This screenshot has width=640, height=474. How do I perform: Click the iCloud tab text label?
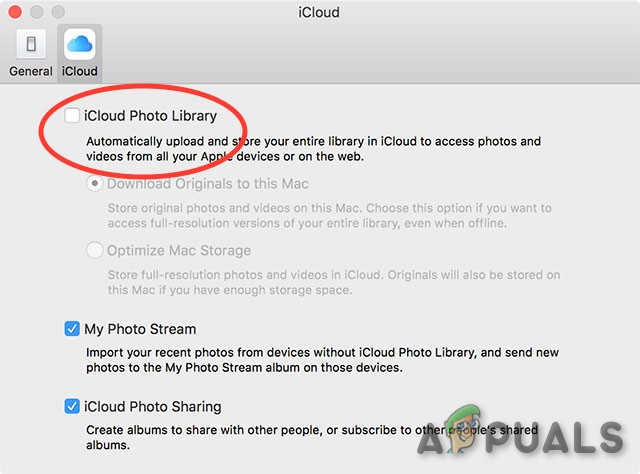point(80,71)
